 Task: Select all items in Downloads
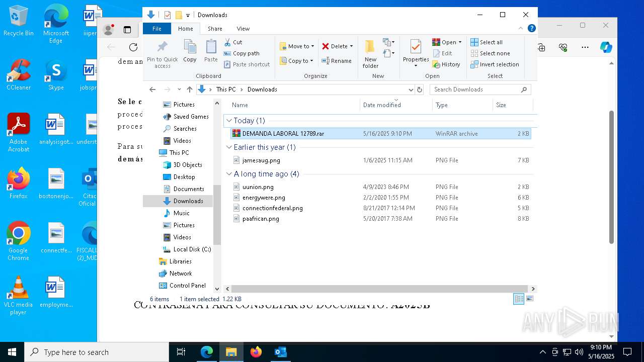pos(487,42)
